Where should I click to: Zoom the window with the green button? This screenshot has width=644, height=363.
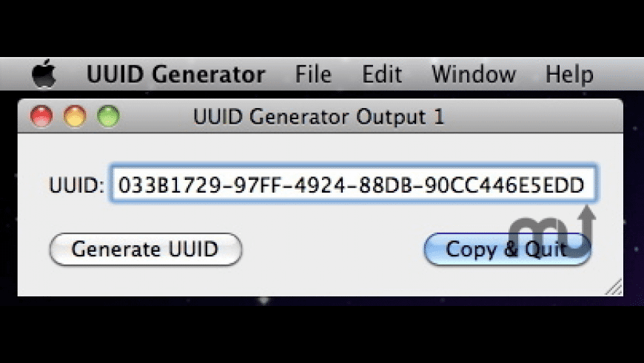point(108,116)
